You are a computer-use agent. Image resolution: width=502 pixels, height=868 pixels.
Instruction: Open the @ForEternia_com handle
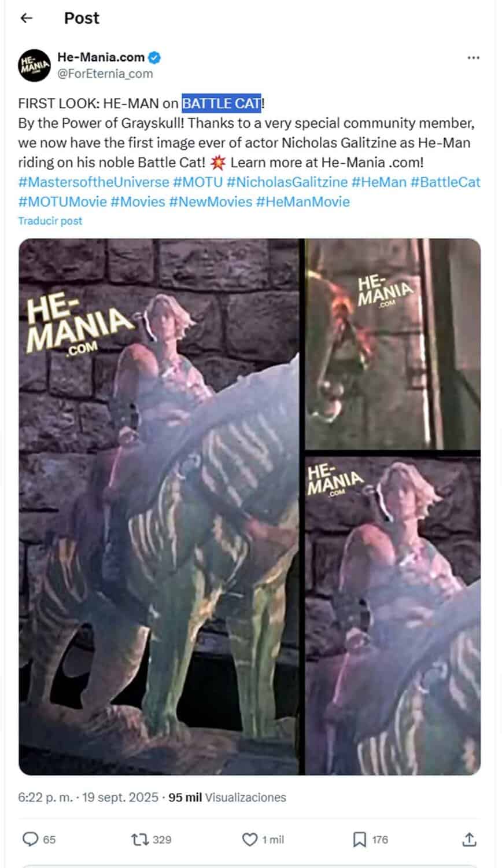click(x=105, y=73)
